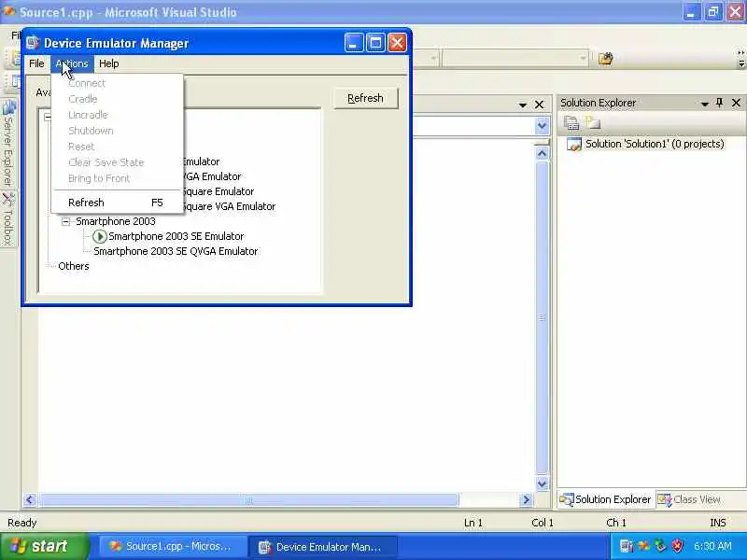Open the Help menu in Device Emulator Manager

click(108, 63)
